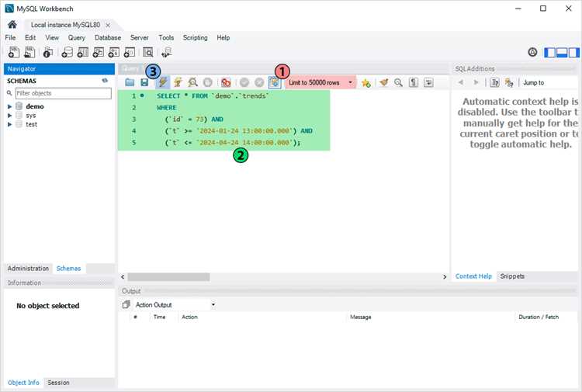Toggle automatic context help
Screen dimensions: 582x392
coord(509,82)
